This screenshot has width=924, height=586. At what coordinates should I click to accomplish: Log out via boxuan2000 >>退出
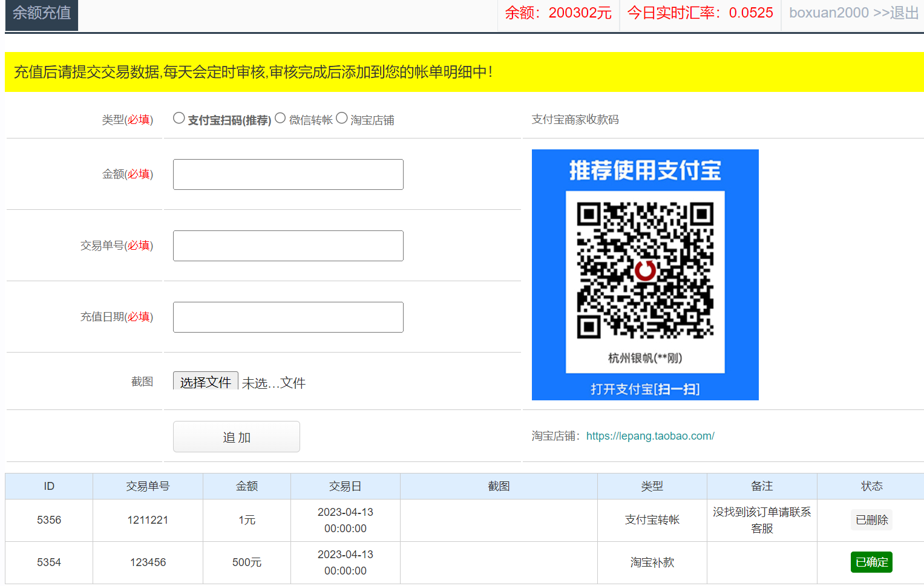point(853,13)
